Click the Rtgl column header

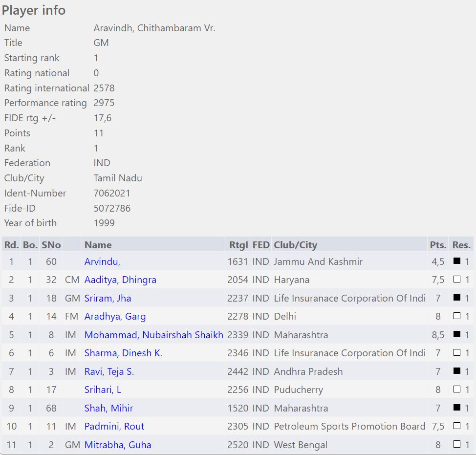coord(238,245)
